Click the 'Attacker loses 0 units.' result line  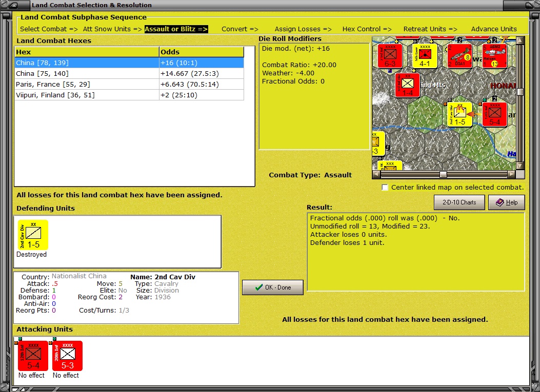click(x=348, y=234)
